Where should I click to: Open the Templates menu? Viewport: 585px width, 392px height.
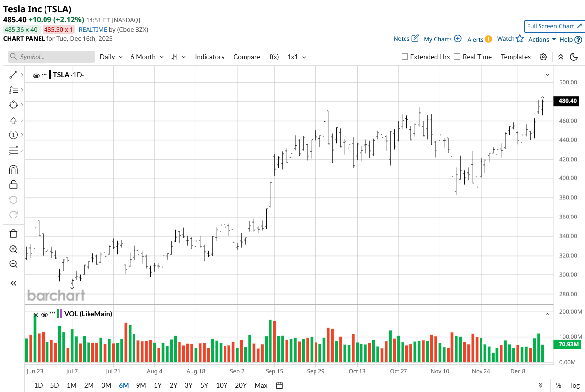(x=516, y=57)
